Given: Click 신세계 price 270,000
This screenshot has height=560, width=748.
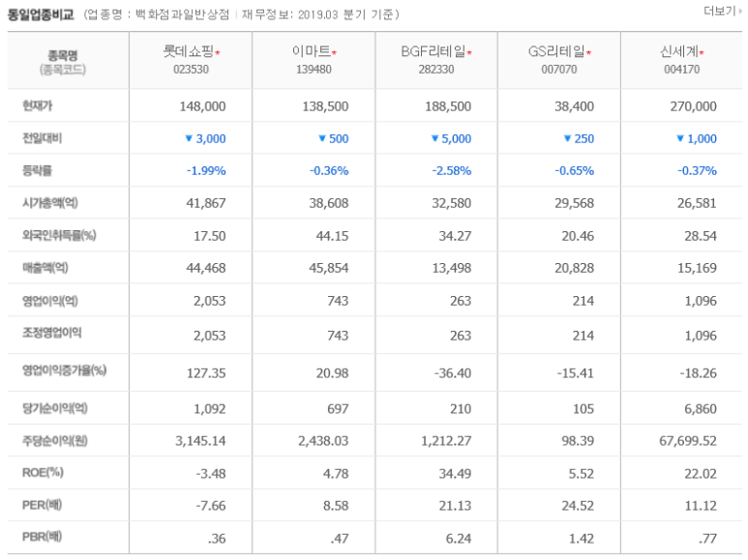Looking at the screenshot, I should (693, 106).
